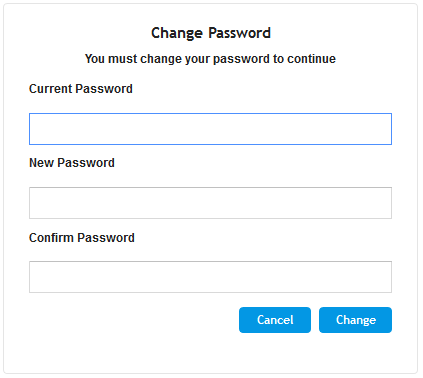The width and height of the screenshot is (423, 378).
Task: Click the Change Password dialog title
Action: [211, 33]
